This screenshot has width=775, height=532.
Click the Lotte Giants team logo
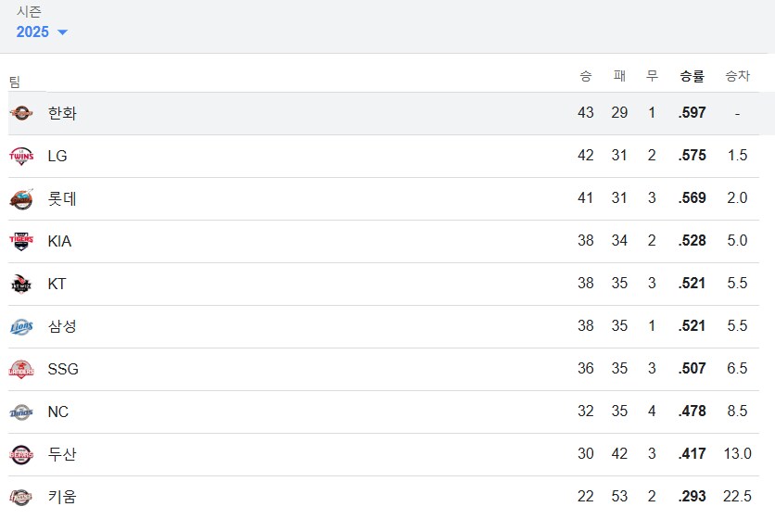[21, 198]
